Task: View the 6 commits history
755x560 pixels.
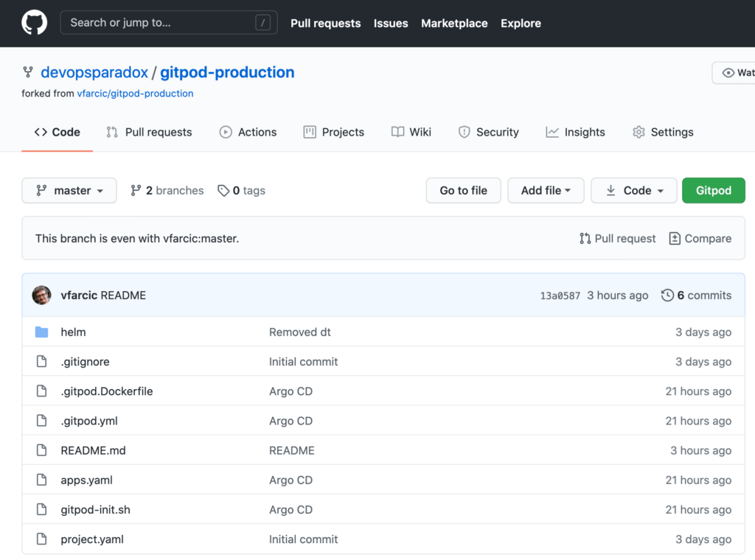Action: click(696, 295)
